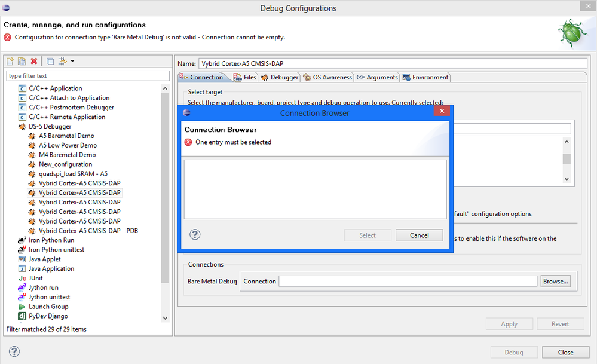Click the scroll down arrow in configurations tree
This screenshot has width=597, height=364.
click(x=166, y=318)
